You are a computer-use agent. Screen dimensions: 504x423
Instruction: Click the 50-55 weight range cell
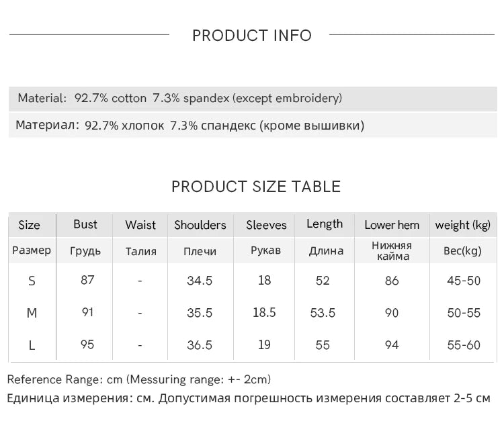coord(464,313)
